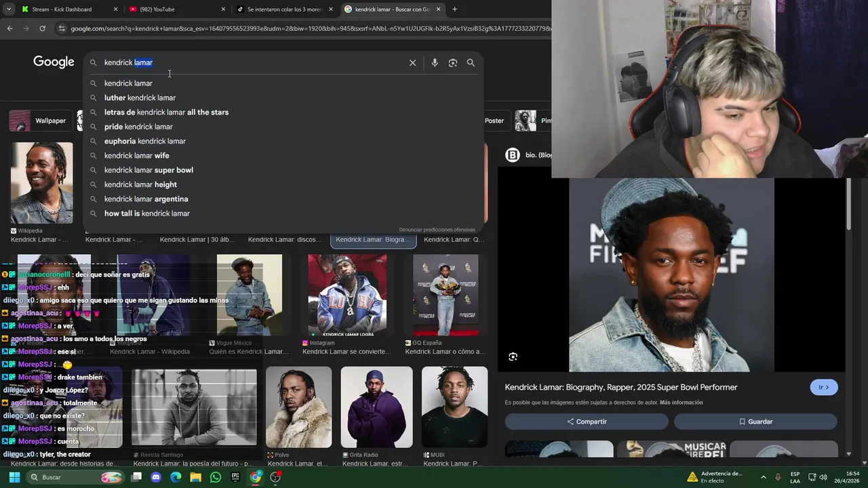Image resolution: width=868 pixels, height=488 pixels.
Task: Start voice search with the microphone icon
Action: [x=435, y=62]
